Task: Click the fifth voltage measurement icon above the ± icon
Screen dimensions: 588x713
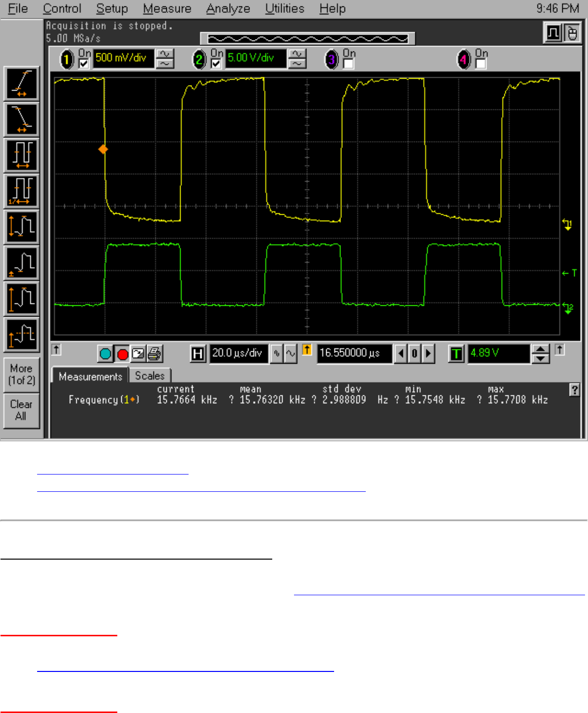Action: click(x=22, y=227)
